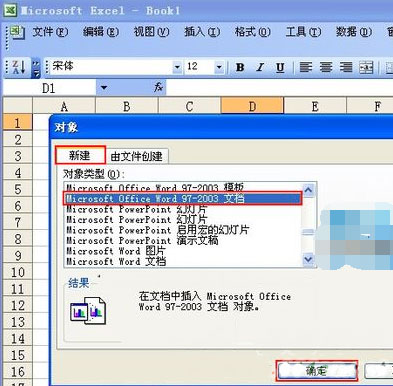Select column D header

tap(252, 106)
